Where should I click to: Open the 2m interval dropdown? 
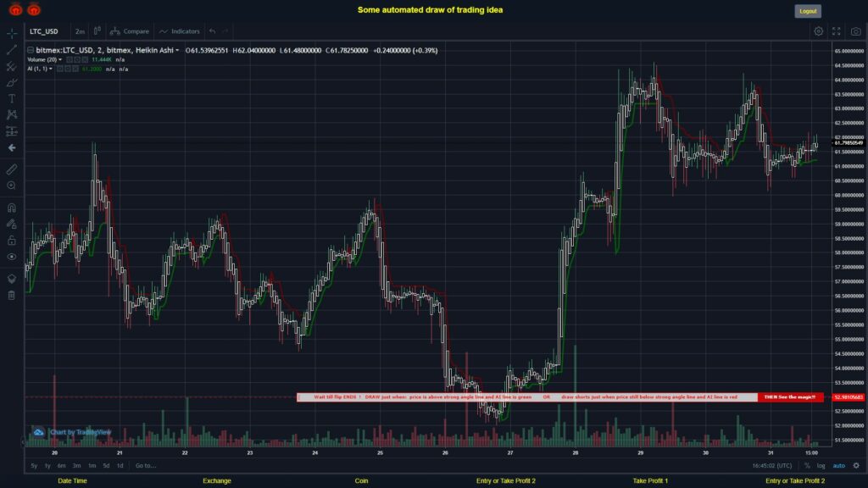(x=81, y=31)
